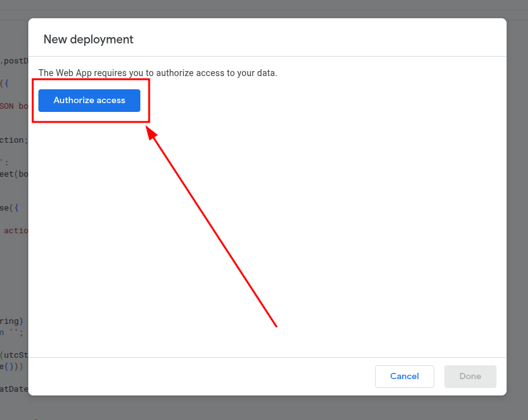The height and width of the screenshot is (420, 528).
Task: Click the 'se({' code line in background
Action: (x=14, y=207)
